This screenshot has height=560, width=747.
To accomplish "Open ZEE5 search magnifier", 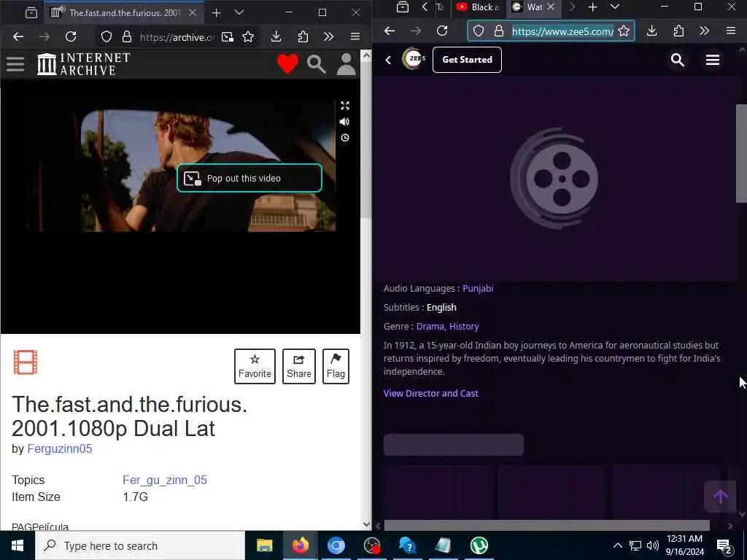I will pos(678,60).
